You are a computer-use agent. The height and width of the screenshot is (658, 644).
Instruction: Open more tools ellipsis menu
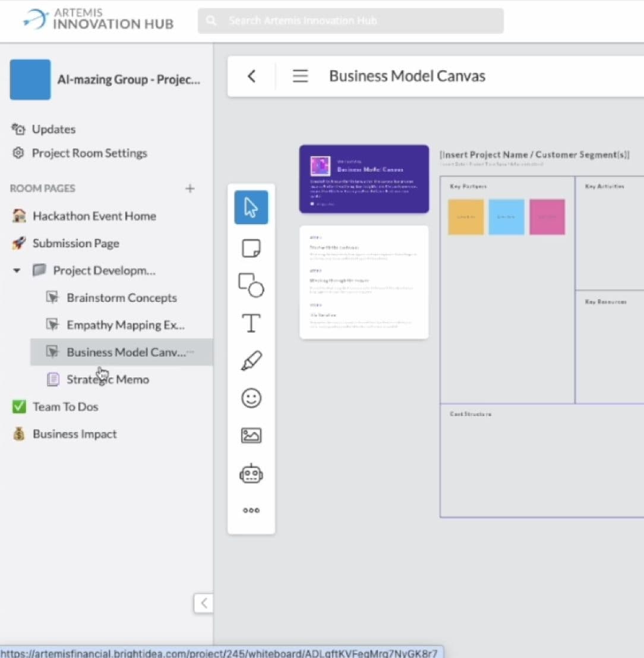pyautogui.click(x=251, y=510)
